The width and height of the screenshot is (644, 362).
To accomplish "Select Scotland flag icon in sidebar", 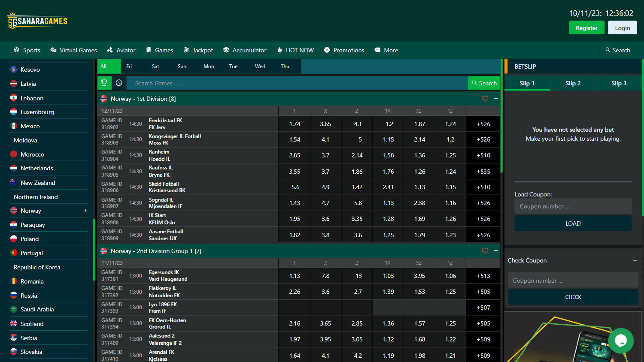I will [x=14, y=324].
